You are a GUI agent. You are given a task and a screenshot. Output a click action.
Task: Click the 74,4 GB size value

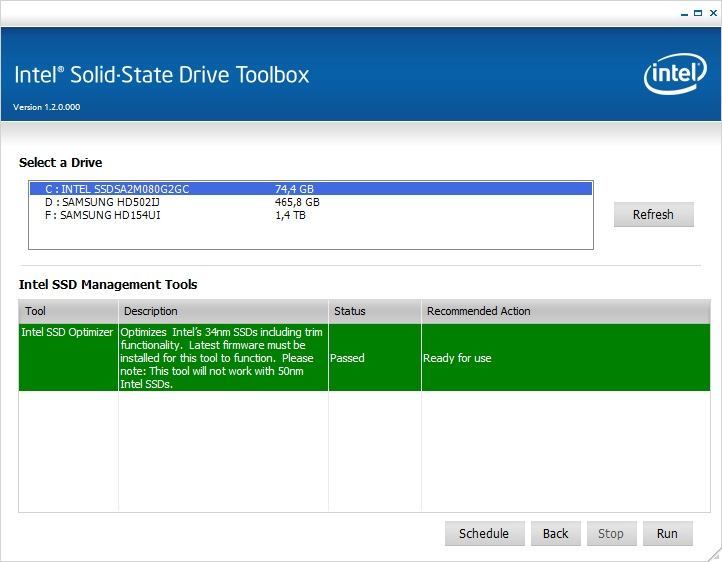pyautogui.click(x=294, y=189)
